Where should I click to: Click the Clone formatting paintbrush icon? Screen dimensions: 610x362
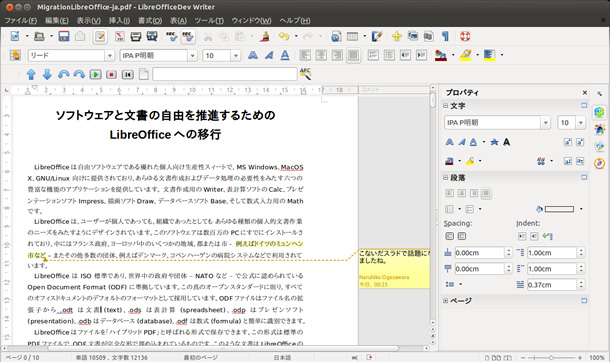[266, 36]
